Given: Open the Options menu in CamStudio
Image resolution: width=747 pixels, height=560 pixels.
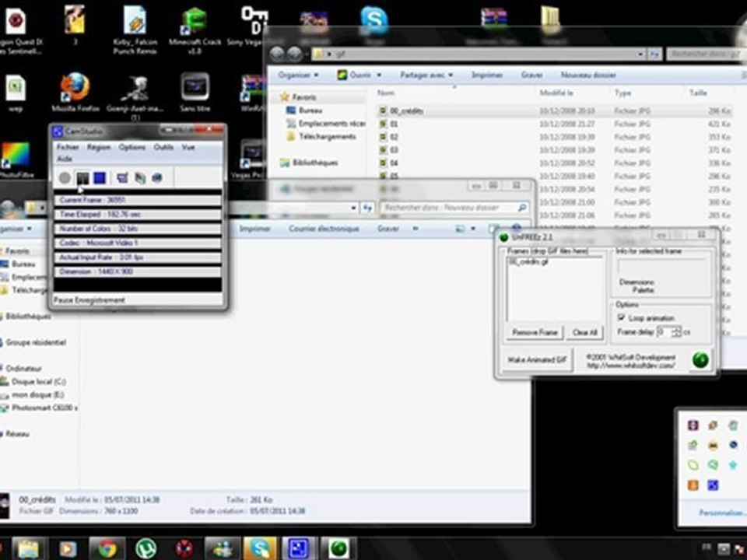Looking at the screenshot, I should (132, 147).
